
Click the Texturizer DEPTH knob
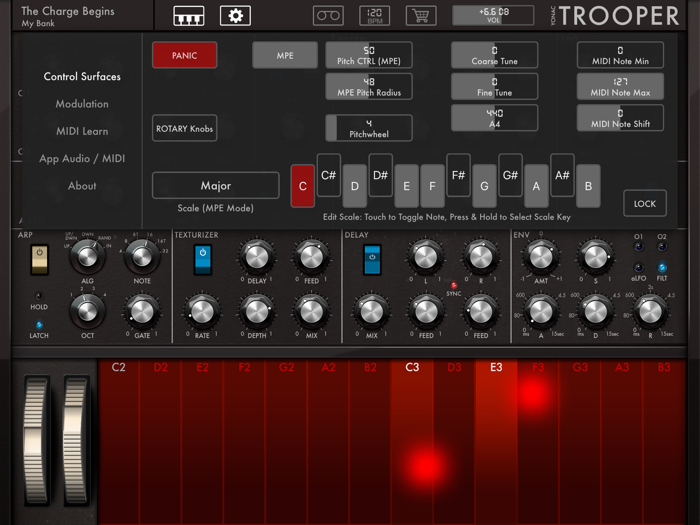pos(257,312)
